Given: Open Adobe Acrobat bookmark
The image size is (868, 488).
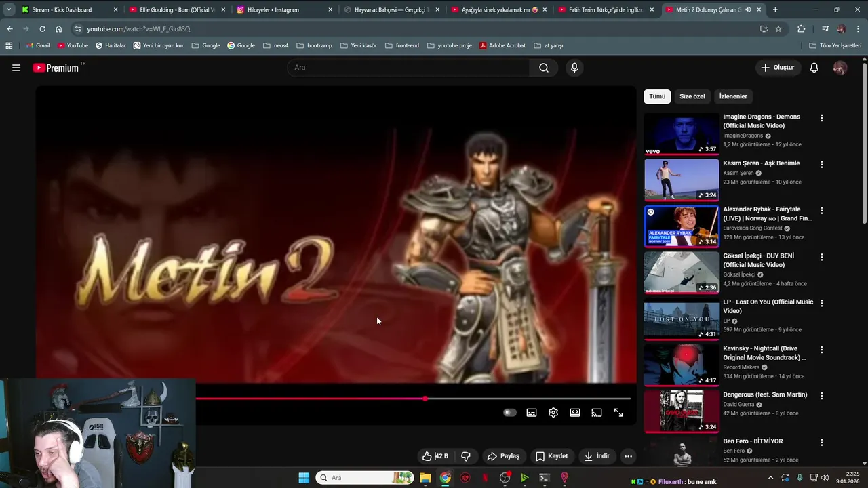Looking at the screenshot, I should (x=502, y=45).
